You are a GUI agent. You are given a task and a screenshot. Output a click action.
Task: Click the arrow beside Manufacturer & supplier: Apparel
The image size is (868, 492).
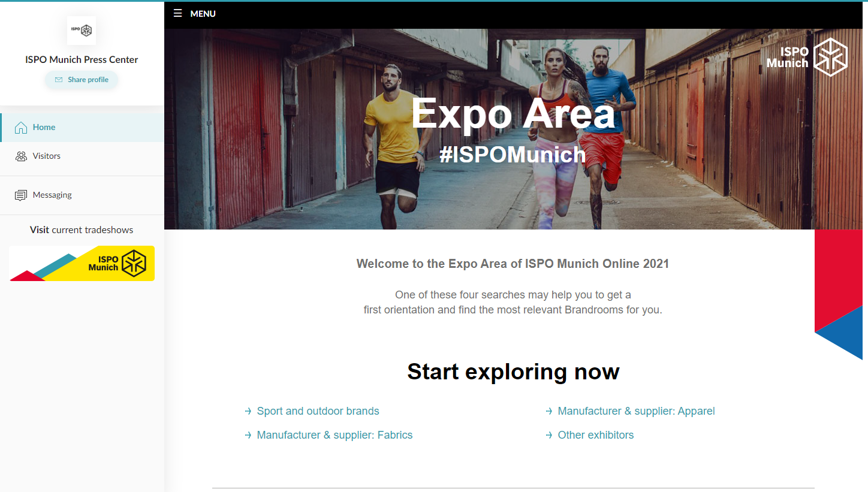click(548, 411)
